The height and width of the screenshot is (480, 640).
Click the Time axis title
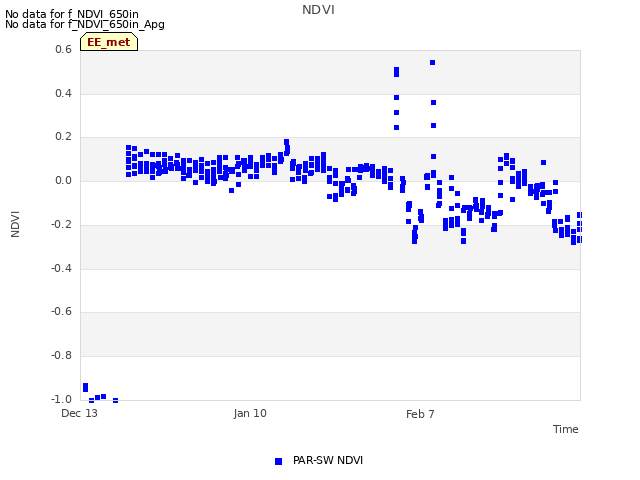[x=566, y=429]
